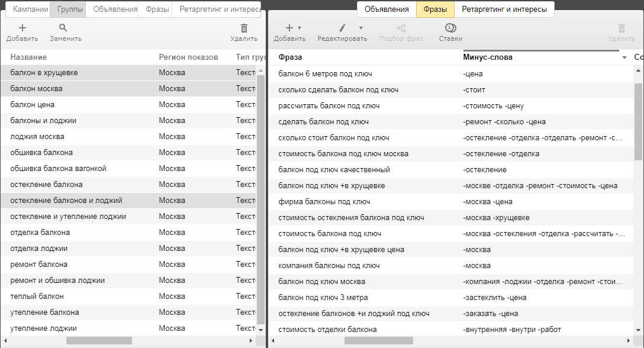The width and height of the screenshot is (644, 348).
Task: Select phrase 'фирма балконы под ключ'
Action: pyautogui.click(x=324, y=202)
